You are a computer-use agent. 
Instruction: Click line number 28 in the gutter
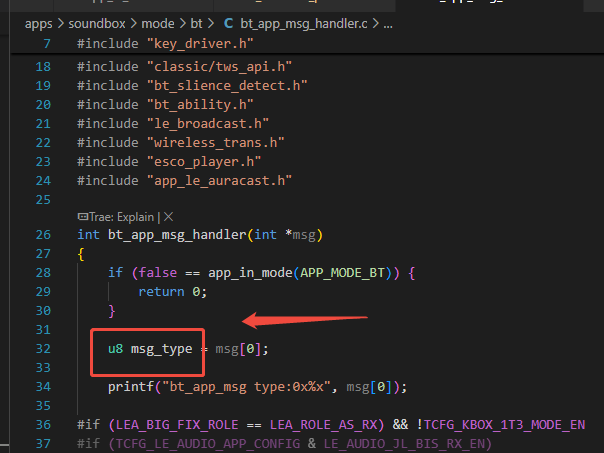(x=43, y=273)
